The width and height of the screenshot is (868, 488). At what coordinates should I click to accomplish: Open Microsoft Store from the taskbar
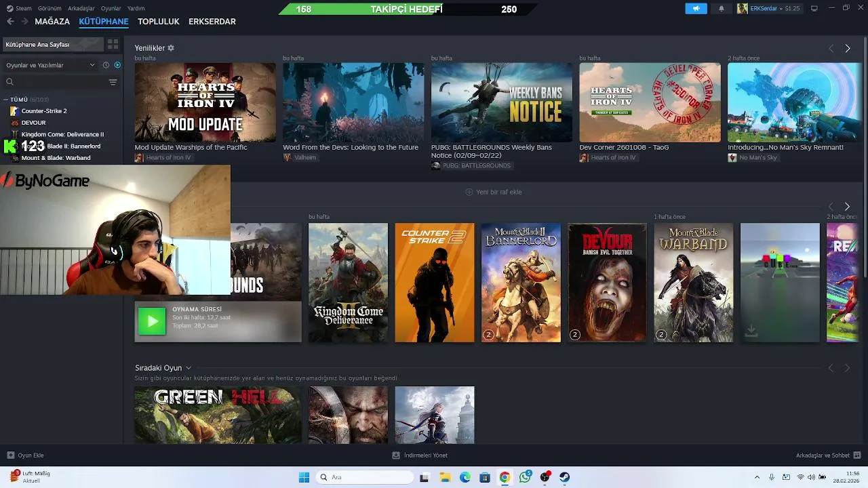[485, 477]
